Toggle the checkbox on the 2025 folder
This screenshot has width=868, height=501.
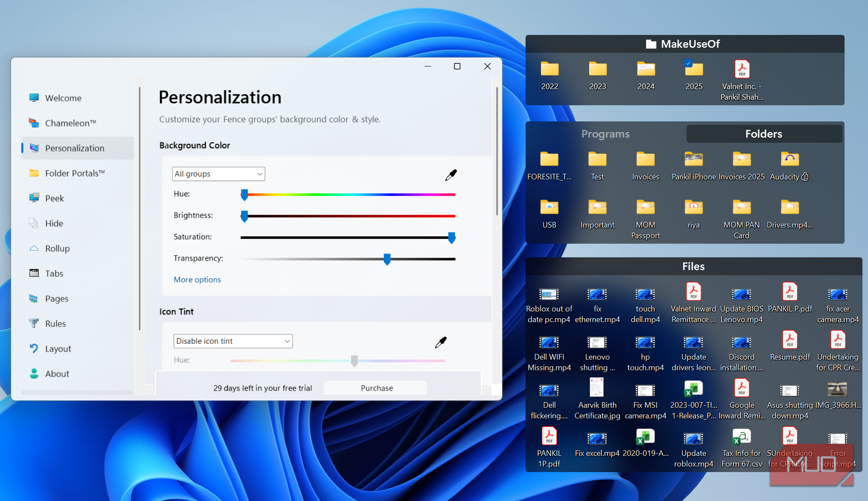[x=688, y=63]
